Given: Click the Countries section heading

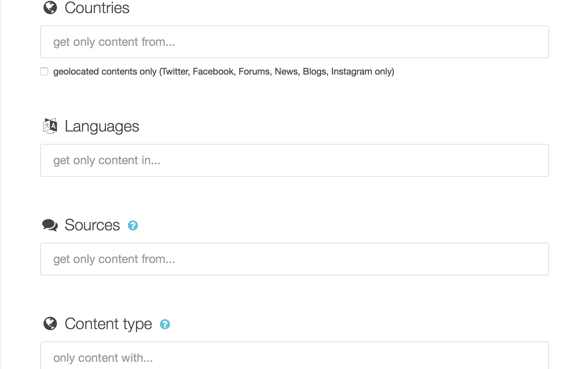Looking at the screenshot, I should (97, 8).
